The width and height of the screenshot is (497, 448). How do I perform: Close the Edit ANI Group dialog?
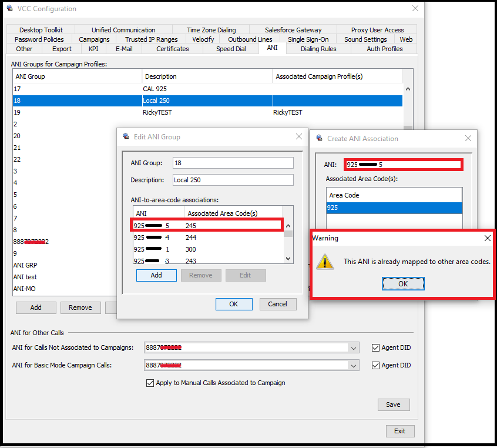point(299,136)
